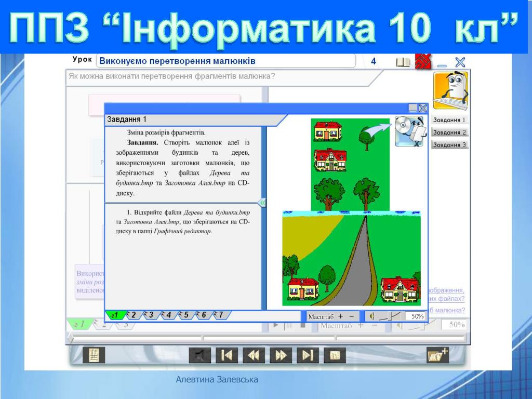
Task: Select step tab 3 in task window
Action: click(x=151, y=315)
